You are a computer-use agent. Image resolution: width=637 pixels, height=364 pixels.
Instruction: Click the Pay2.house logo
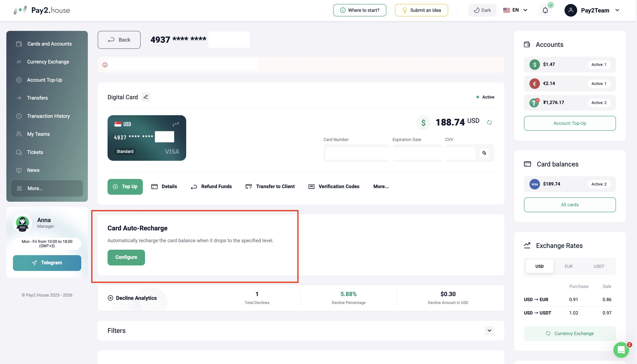coord(41,10)
